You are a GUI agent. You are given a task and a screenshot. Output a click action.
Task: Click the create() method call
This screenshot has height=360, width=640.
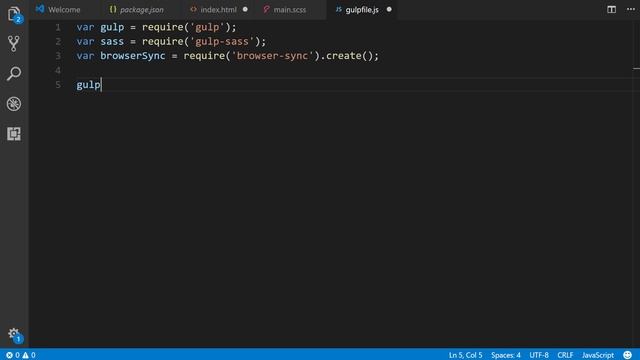(349, 56)
